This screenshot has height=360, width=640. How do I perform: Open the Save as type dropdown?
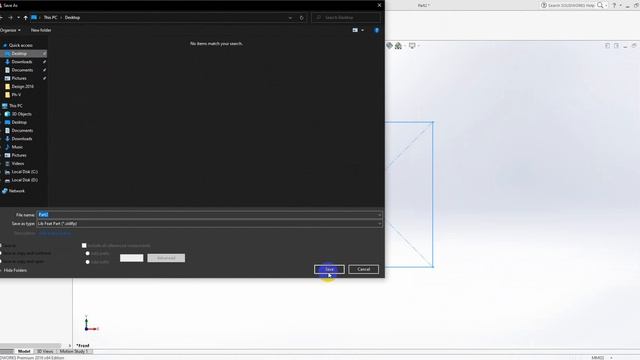(209, 224)
